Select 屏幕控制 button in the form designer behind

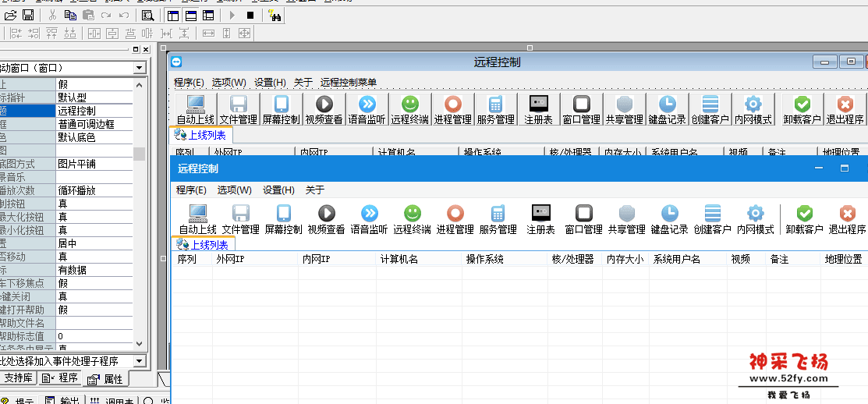(282, 109)
